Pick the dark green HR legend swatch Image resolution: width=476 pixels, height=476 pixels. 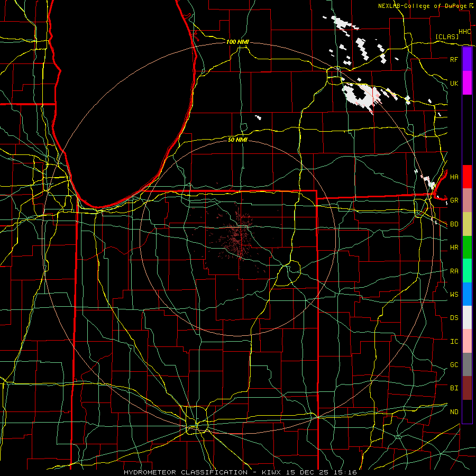467,247
